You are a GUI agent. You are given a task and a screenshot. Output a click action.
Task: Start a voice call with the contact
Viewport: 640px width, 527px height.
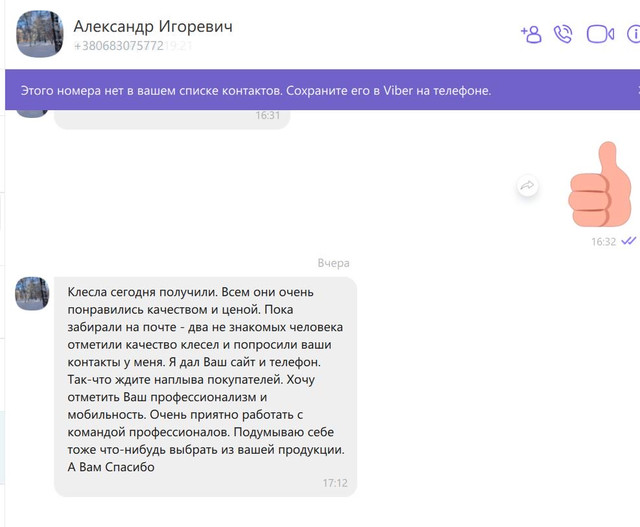pyautogui.click(x=563, y=34)
